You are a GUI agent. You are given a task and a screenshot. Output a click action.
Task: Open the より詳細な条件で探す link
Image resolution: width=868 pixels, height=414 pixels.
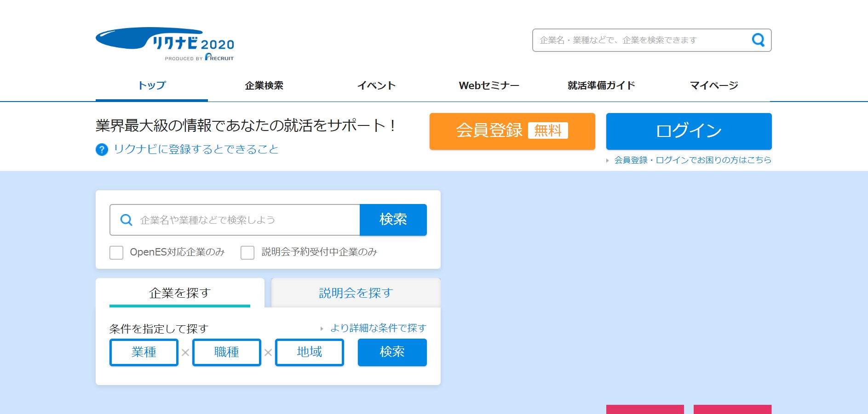[378, 328]
